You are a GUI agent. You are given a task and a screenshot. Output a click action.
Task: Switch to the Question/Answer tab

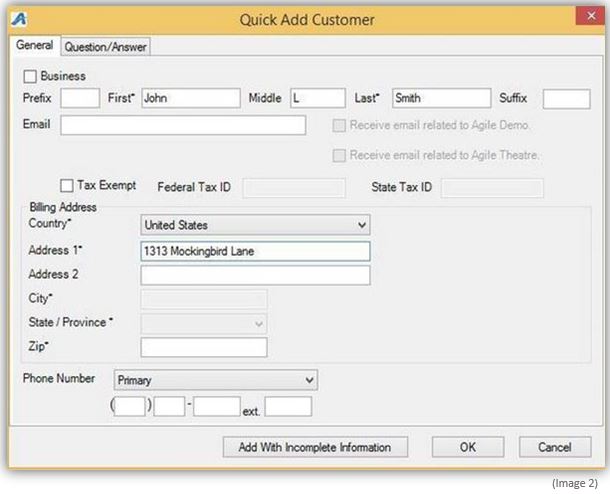(105, 47)
